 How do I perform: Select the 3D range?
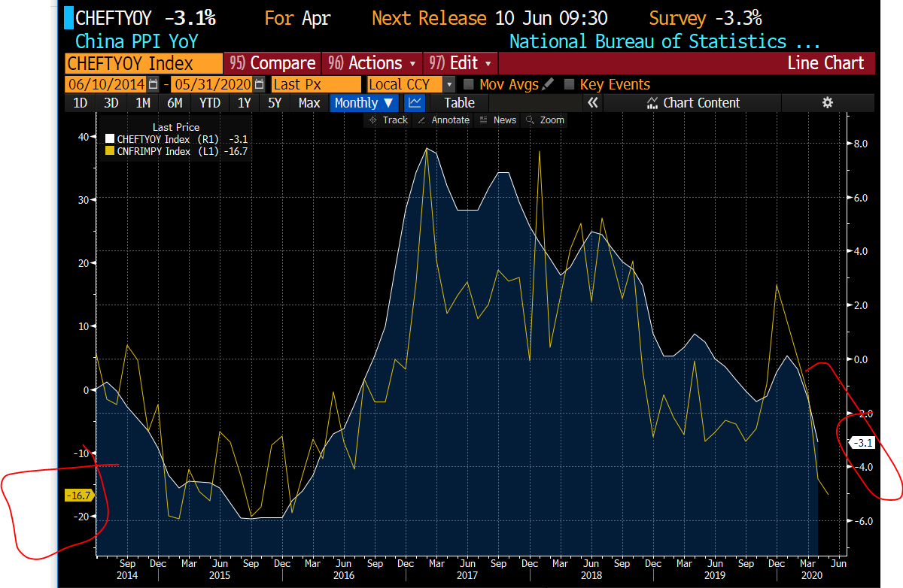[111, 103]
